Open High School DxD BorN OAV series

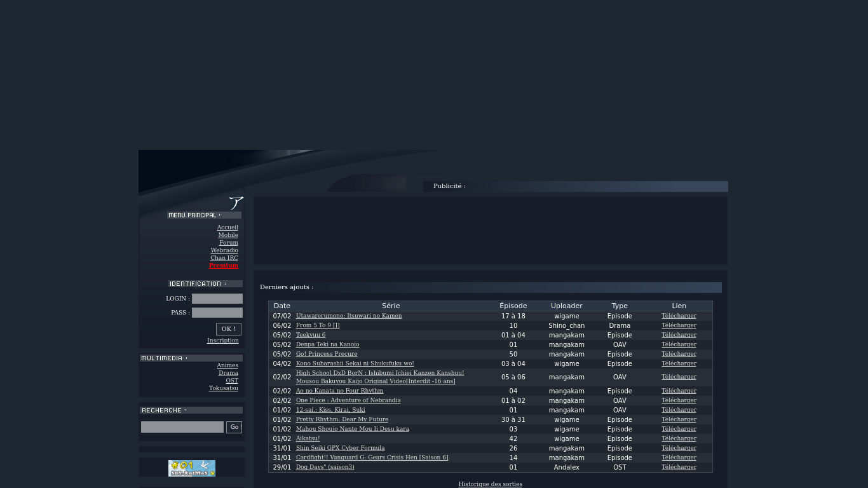(x=380, y=377)
